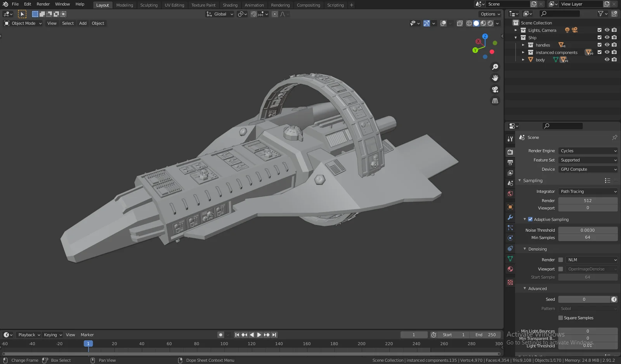Image resolution: width=621 pixels, height=364 pixels.
Task: Open the Device dropdown set to GPU Compute
Action: click(x=588, y=169)
